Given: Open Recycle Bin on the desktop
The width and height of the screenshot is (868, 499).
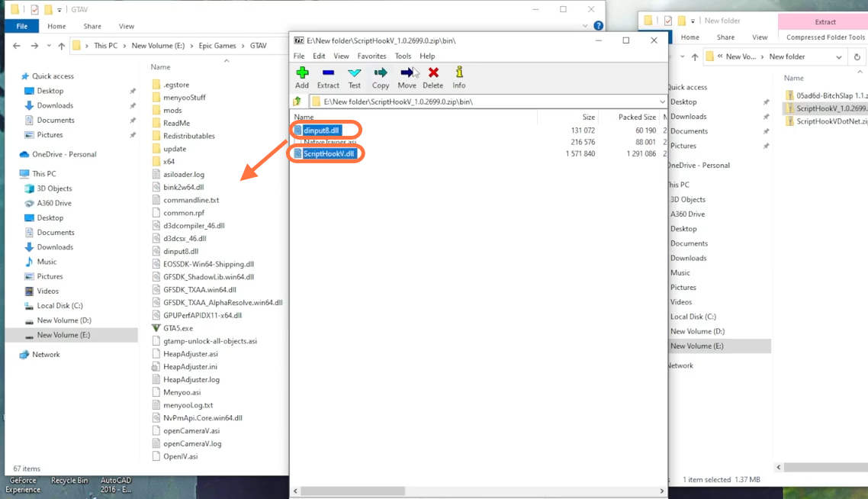Looking at the screenshot, I should coord(69,481).
